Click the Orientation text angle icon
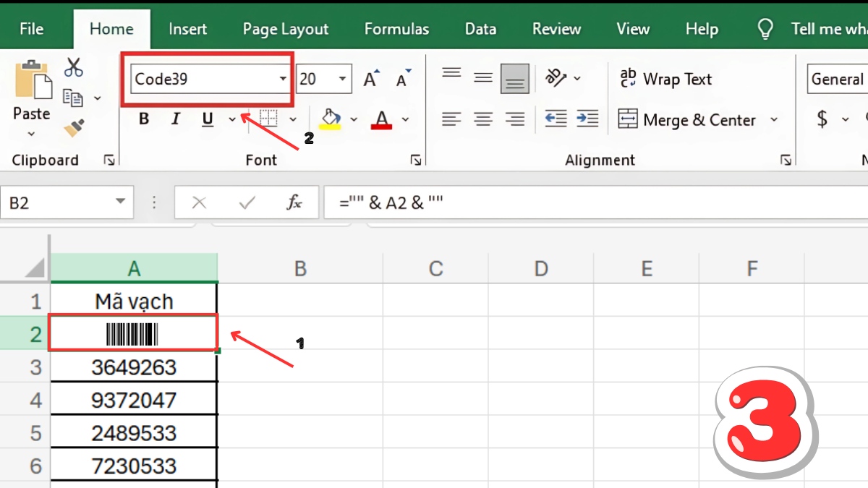 click(x=556, y=77)
